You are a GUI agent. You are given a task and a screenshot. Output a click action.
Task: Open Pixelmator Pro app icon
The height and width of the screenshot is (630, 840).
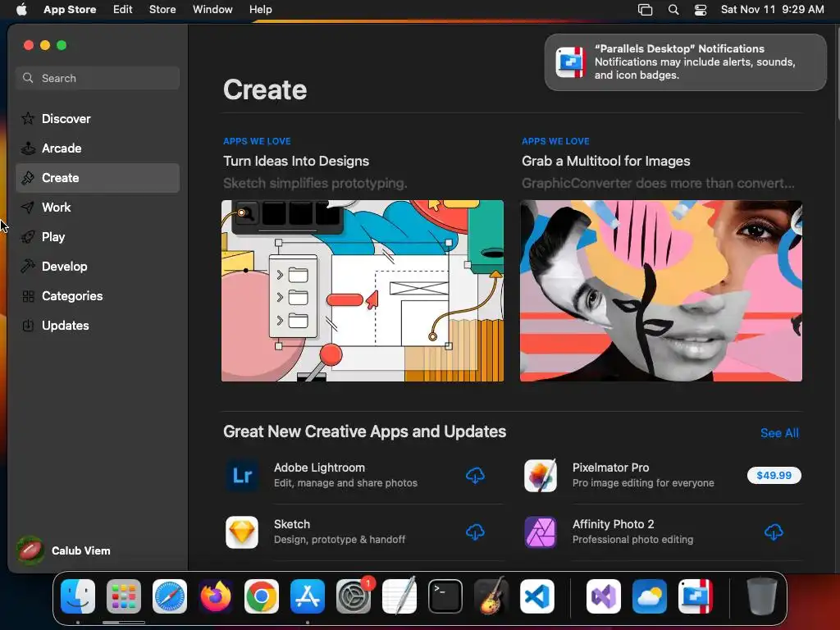541,475
